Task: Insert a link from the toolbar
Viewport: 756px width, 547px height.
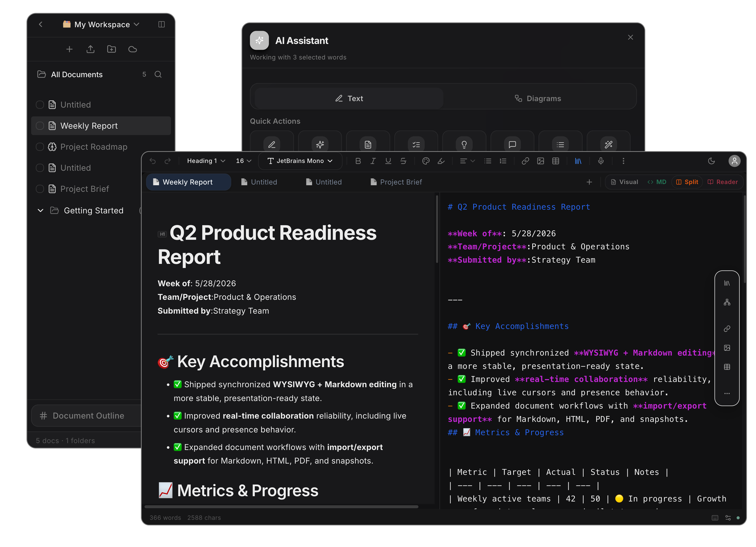Action: tap(525, 161)
